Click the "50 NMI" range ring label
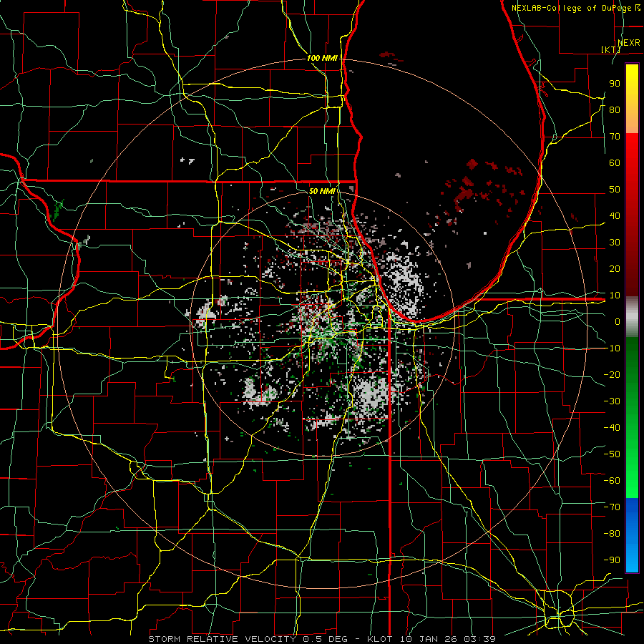This screenshot has width=644, height=644. pos(322,191)
